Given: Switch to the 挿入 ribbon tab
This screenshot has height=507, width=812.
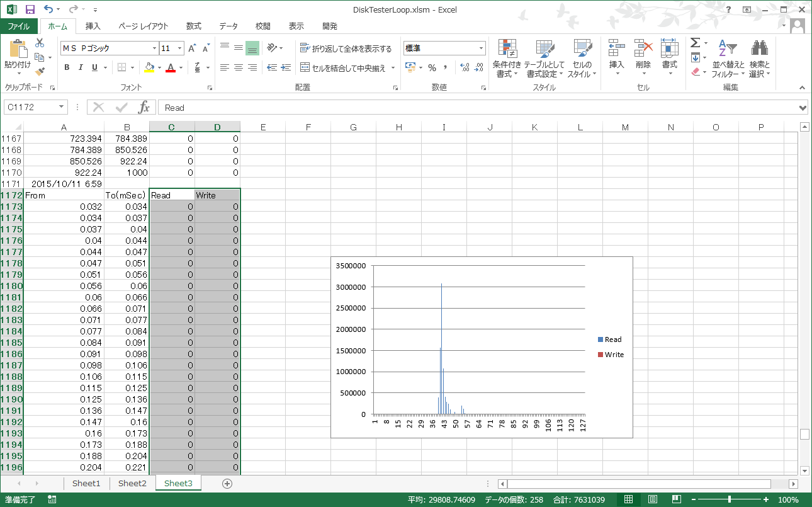Looking at the screenshot, I should coord(93,26).
